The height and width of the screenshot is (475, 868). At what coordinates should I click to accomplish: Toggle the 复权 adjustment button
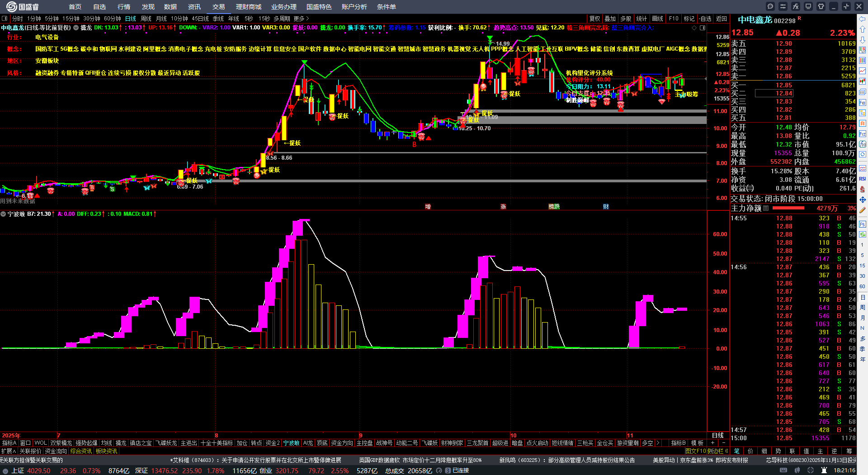(595, 19)
